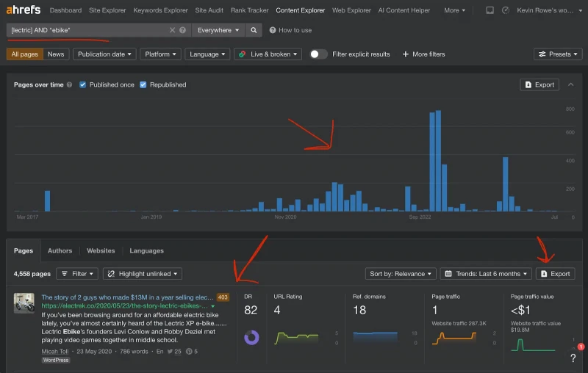Open the Live & broken filter

click(x=268, y=54)
